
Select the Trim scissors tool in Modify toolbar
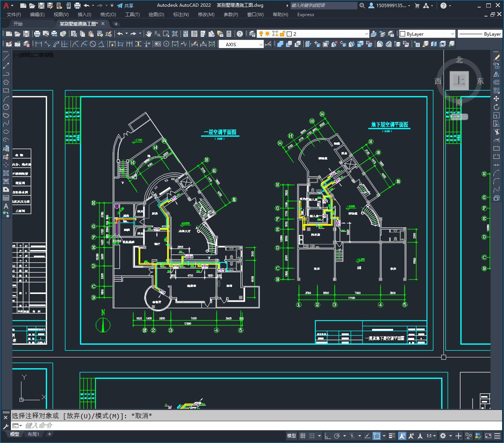pos(496,132)
